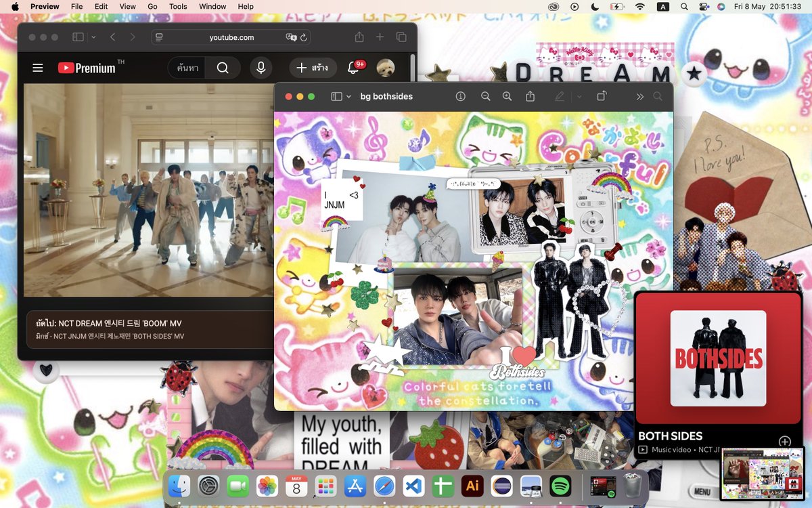Image resolution: width=812 pixels, height=508 pixels.
Task: Open the Help menu
Action: (246, 6)
